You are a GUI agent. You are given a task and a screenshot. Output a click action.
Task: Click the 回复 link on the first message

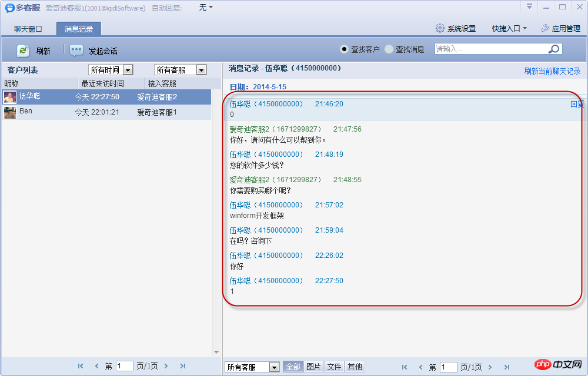point(577,104)
